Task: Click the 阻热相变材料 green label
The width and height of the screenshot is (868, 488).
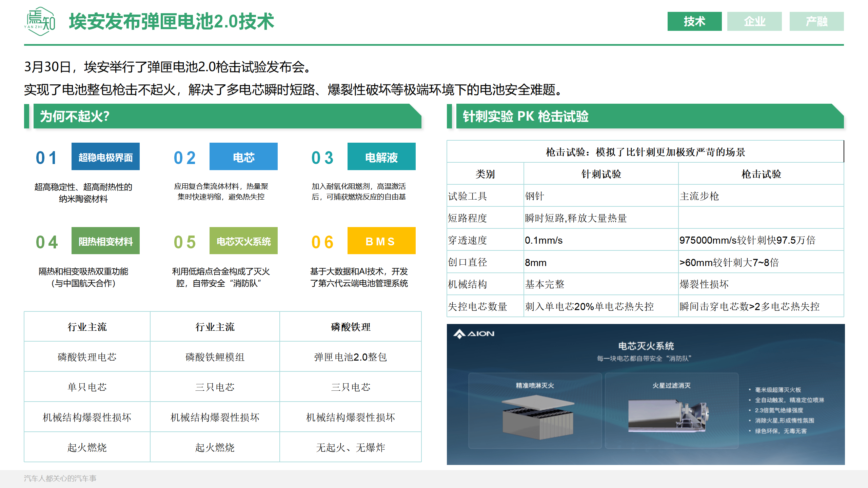Action: pyautogui.click(x=105, y=241)
